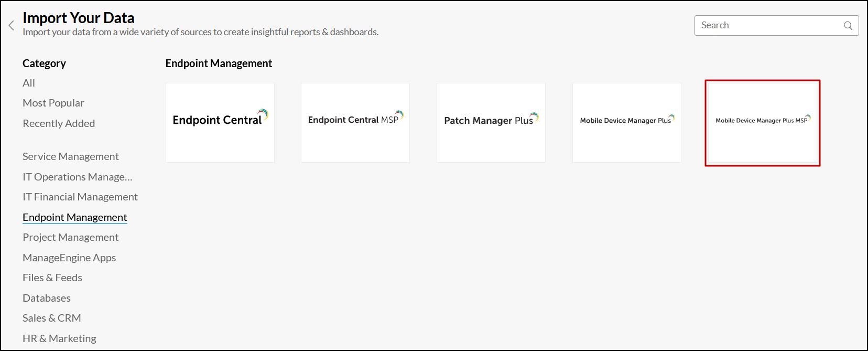Choose the Patch Manager Plus tile
The image size is (868, 351).
pyautogui.click(x=491, y=123)
